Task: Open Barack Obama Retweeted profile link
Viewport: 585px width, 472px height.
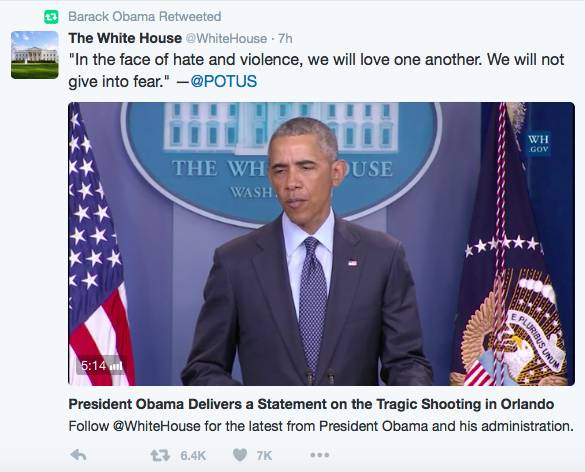Action: 145,16
